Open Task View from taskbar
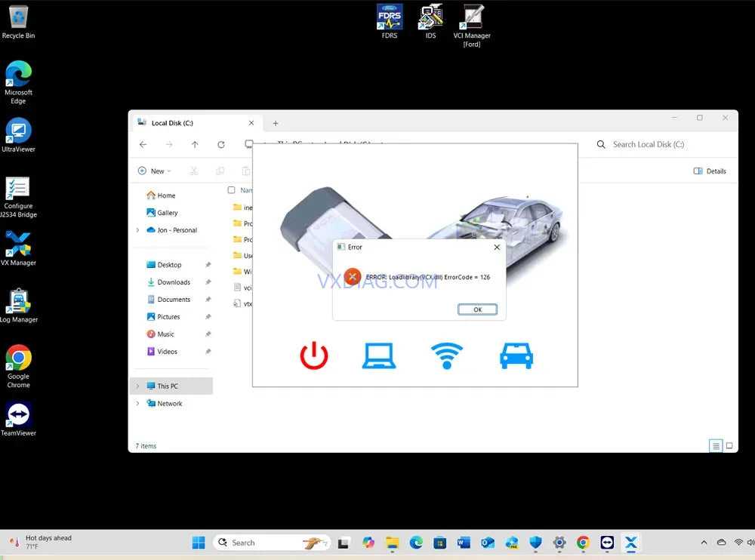The image size is (755, 560). coord(344,543)
